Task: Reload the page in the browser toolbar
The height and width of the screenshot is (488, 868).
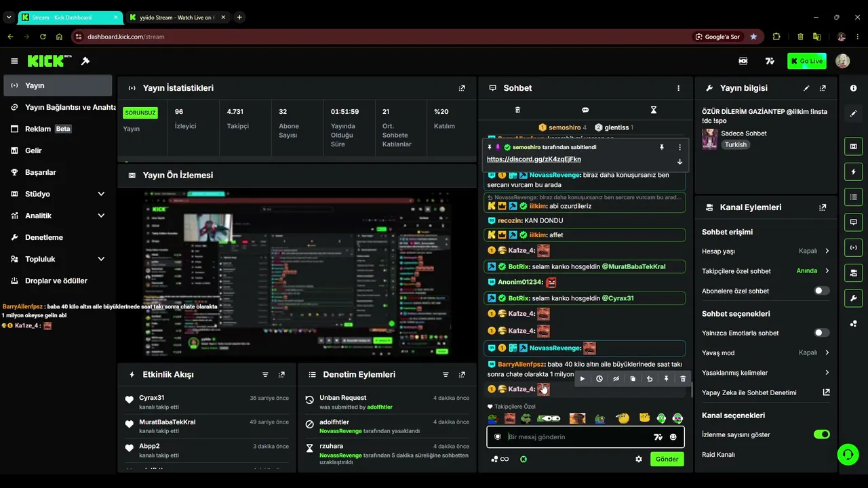Action: 43,37
